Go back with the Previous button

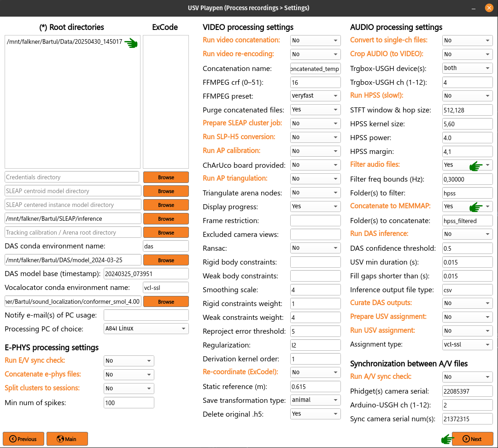(x=23, y=439)
